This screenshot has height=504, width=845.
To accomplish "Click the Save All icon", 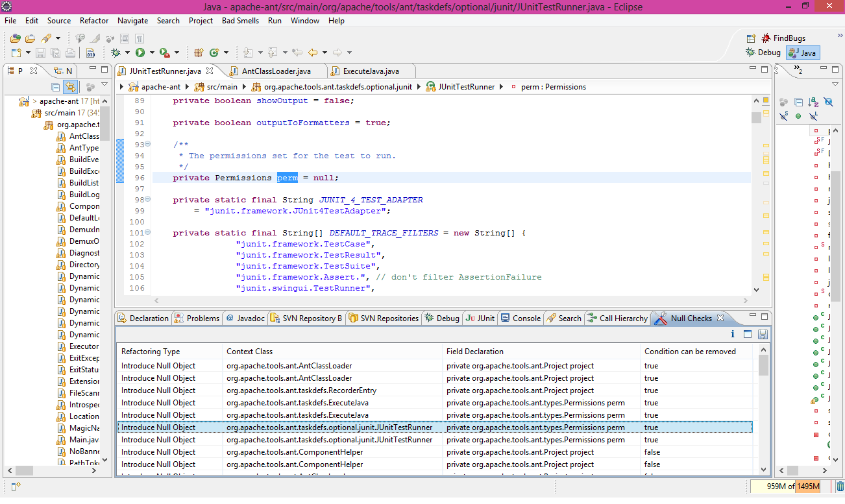I will pos(55,53).
